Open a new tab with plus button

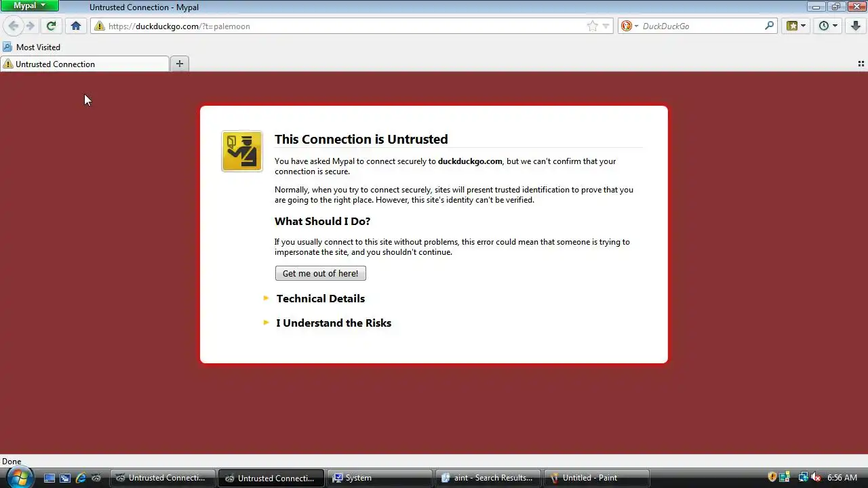179,64
